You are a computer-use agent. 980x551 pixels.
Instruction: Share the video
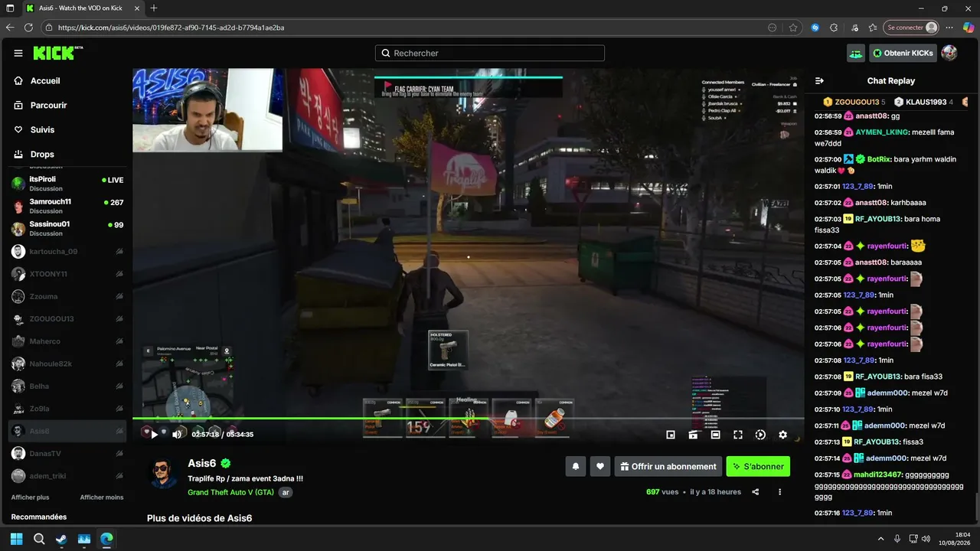[x=756, y=492]
